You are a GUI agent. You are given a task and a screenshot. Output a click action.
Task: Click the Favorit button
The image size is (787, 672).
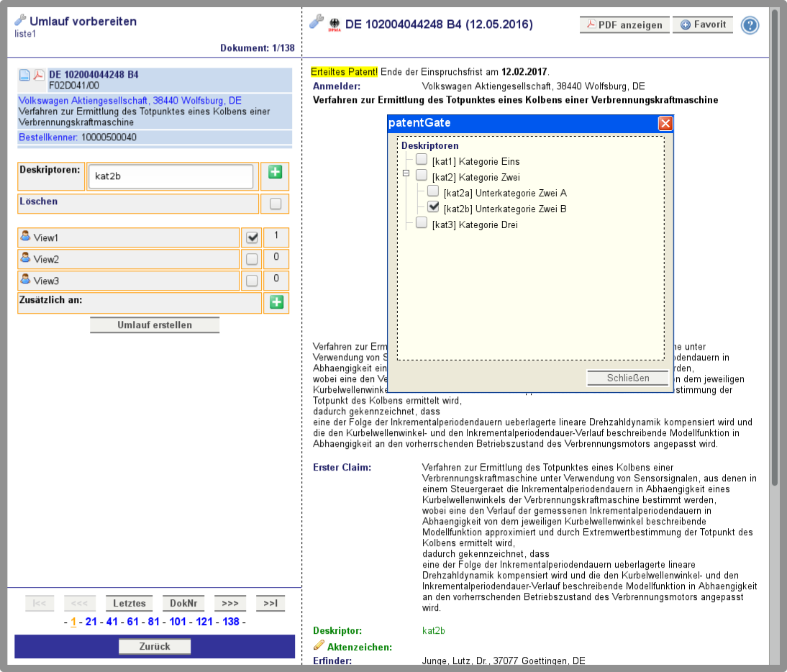click(703, 24)
